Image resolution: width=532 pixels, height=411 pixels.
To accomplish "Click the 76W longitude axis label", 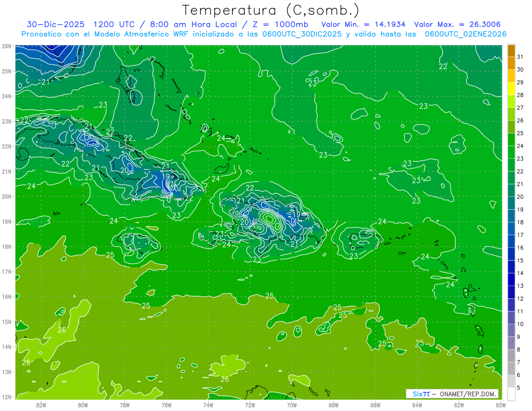I will click(x=166, y=404).
